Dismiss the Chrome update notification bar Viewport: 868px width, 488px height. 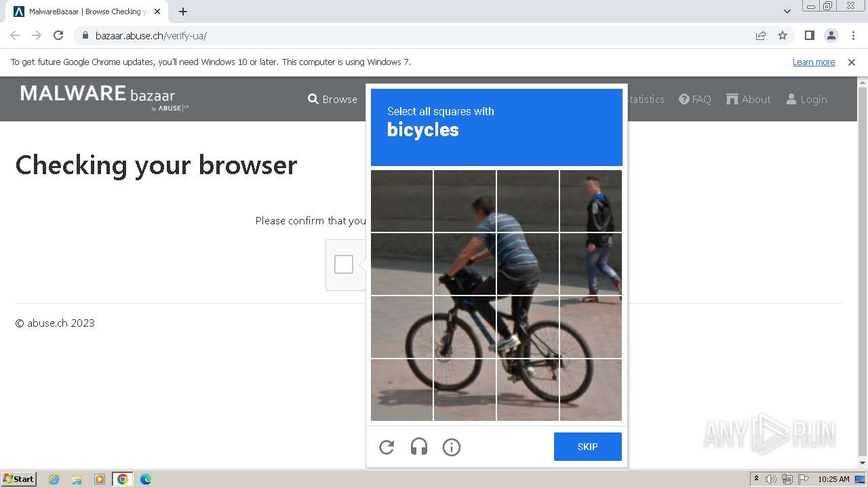coord(852,62)
